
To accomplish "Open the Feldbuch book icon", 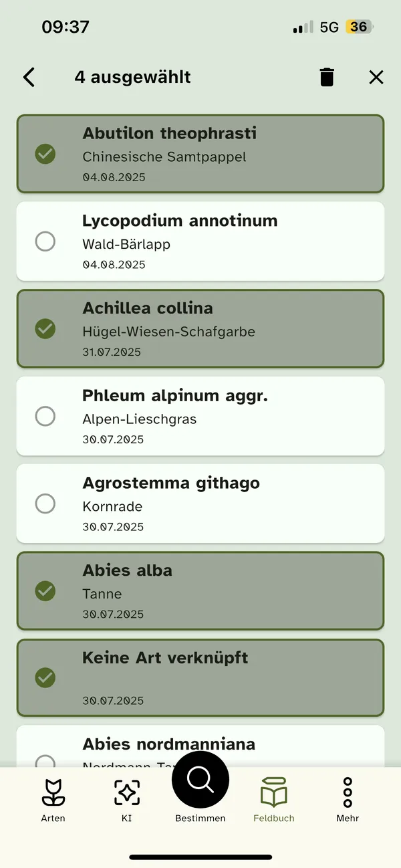I will coord(274,792).
